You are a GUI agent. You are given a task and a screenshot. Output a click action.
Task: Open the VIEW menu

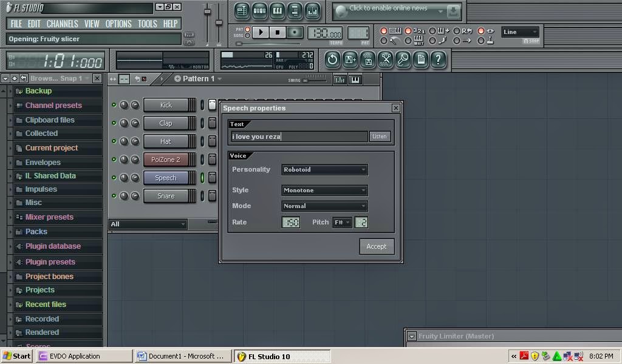(x=92, y=24)
